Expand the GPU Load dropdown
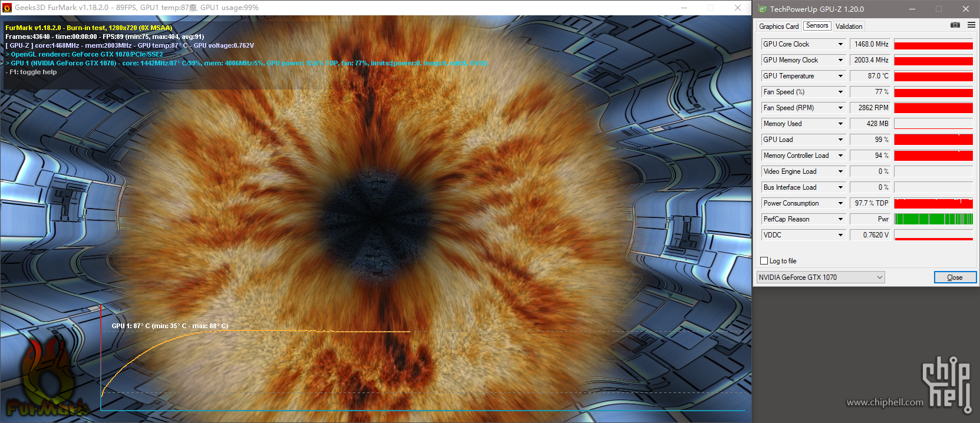The height and width of the screenshot is (423, 980). click(x=840, y=140)
